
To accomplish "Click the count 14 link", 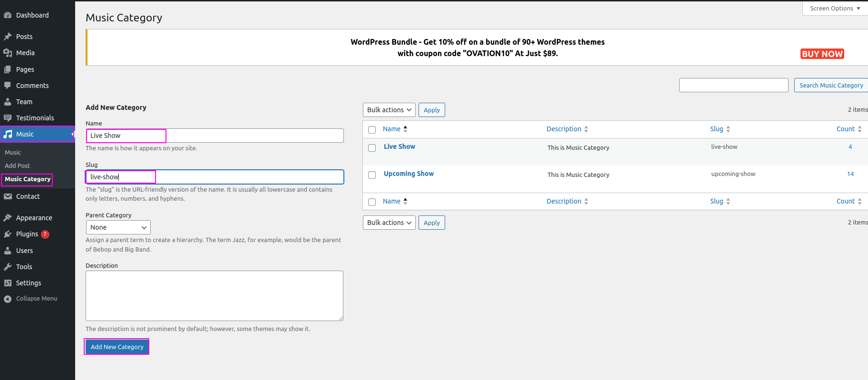I will [x=850, y=174].
